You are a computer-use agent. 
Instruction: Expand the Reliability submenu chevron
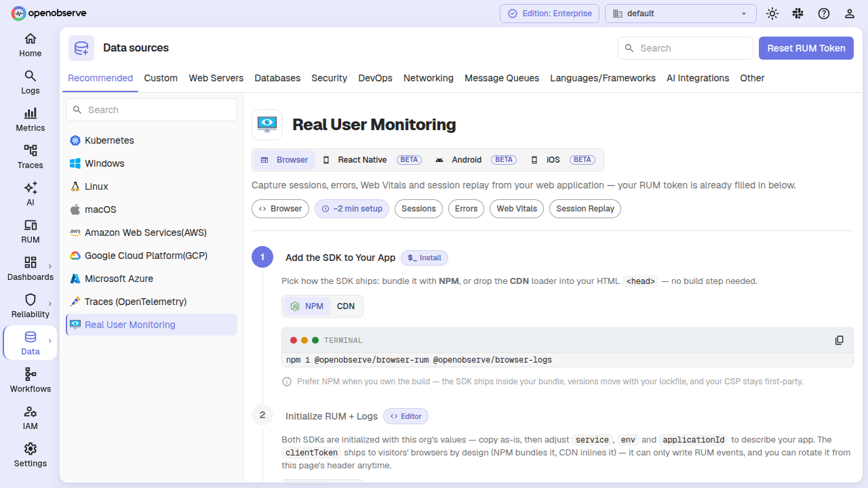(x=50, y=304)
